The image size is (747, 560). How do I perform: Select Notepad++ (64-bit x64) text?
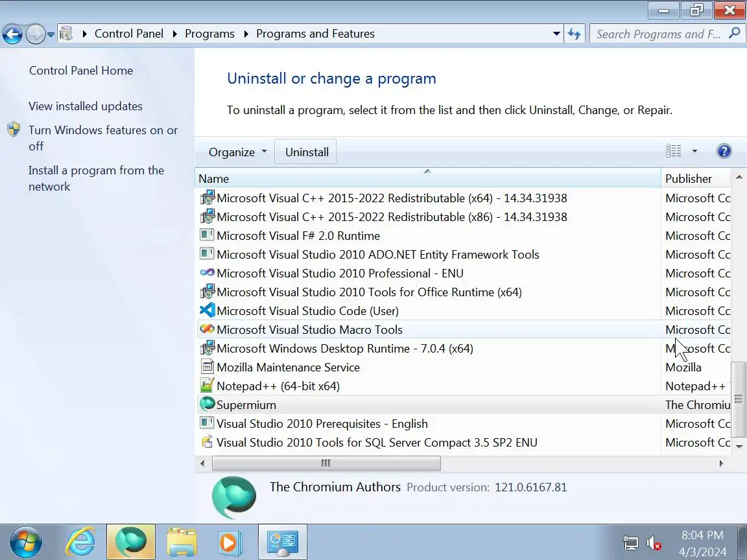[x=278, y=386]
